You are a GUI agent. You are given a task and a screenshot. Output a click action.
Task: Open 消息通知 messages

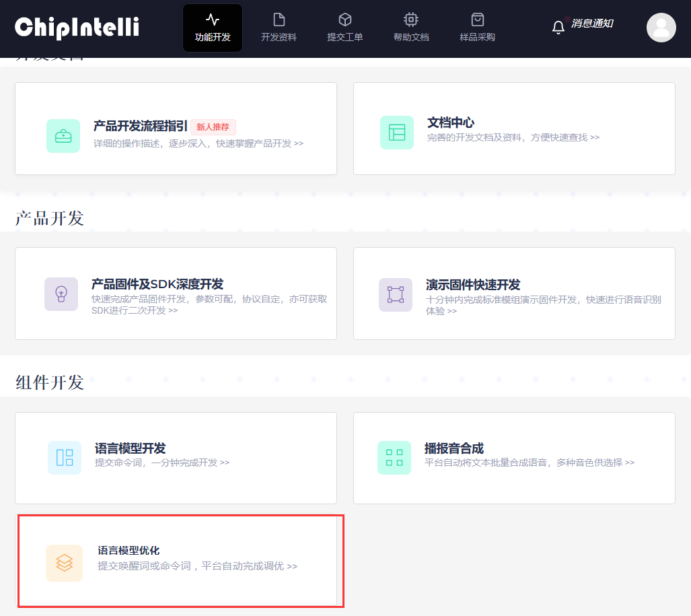[x=592, y=24]
